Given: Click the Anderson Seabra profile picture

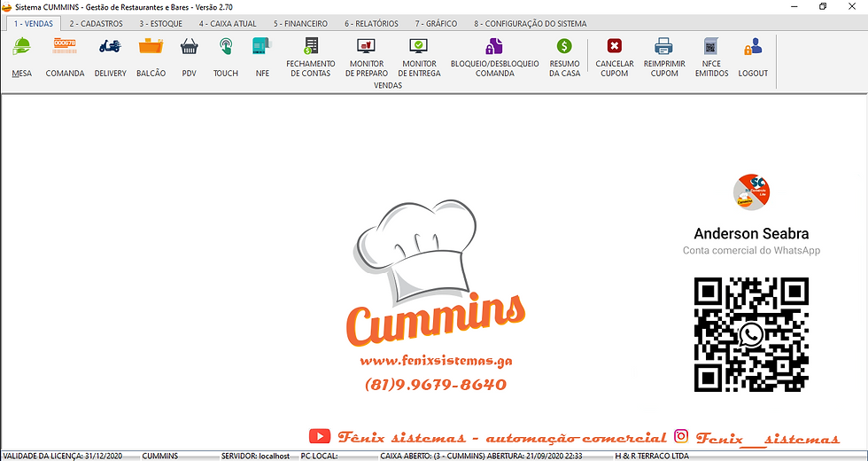Looking at the screenshot, I should tap(751, 191).
